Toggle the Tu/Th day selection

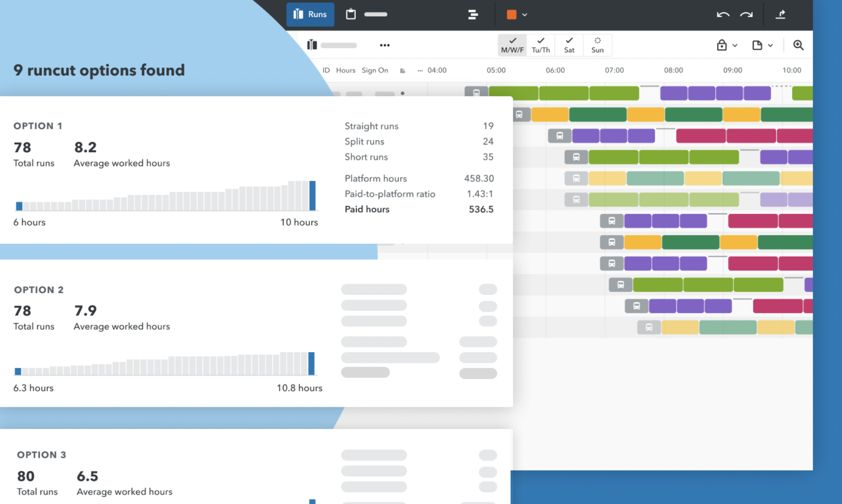pyautogui.click(x=540, y=45)
